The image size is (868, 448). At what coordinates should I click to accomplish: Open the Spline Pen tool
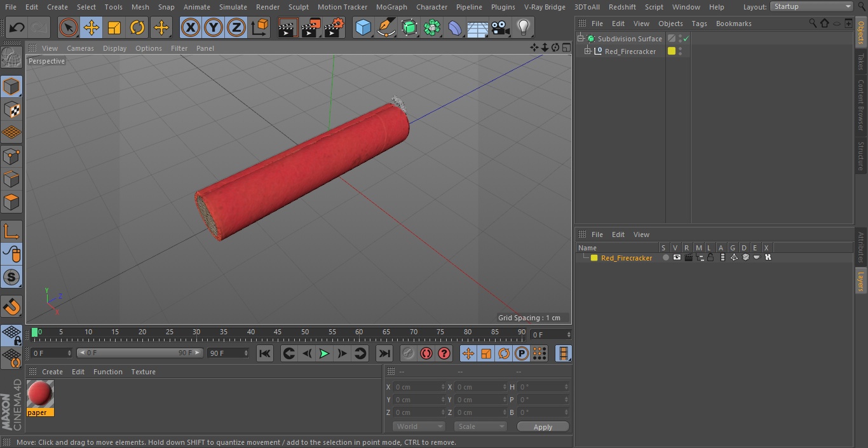point(386,27)
